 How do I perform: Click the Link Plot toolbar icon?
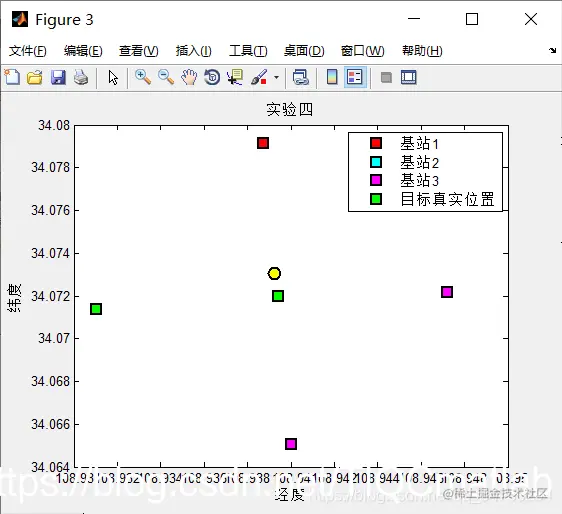(300, 77)
